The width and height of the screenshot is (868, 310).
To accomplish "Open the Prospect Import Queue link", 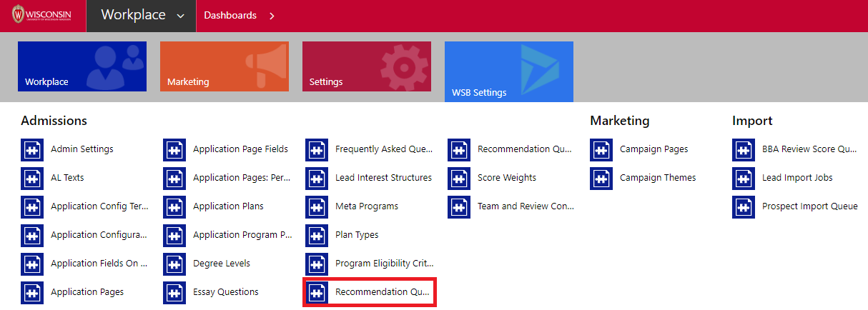I will point(809,206).
